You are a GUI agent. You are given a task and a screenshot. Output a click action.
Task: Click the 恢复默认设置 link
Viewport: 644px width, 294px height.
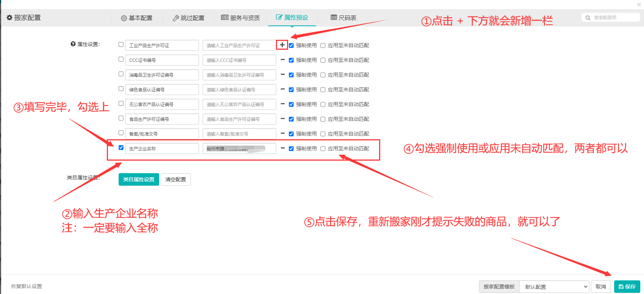click(27, 286)
